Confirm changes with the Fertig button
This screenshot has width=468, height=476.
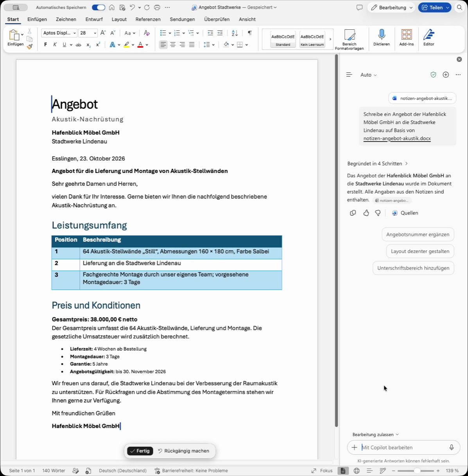(x=140, y=451)
